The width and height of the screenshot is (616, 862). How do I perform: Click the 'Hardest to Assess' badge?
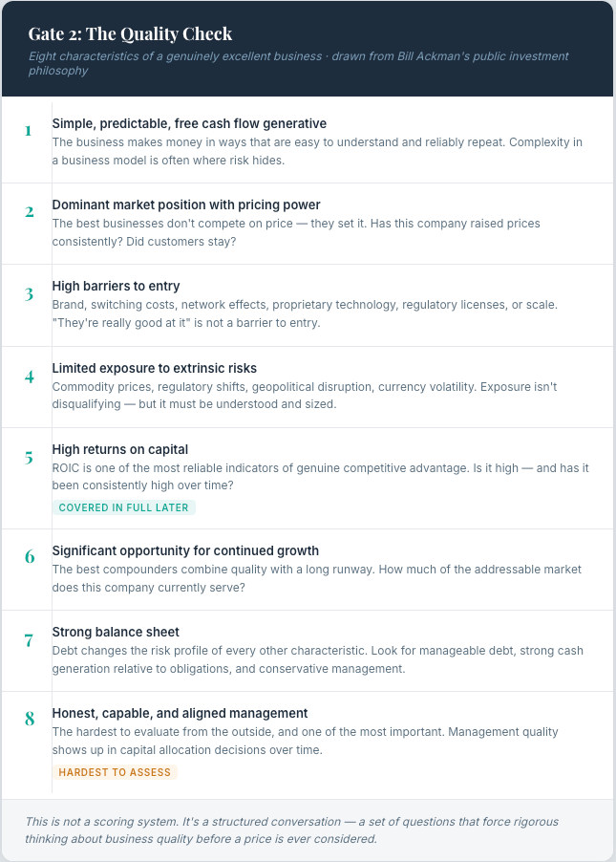click(115, 772)
